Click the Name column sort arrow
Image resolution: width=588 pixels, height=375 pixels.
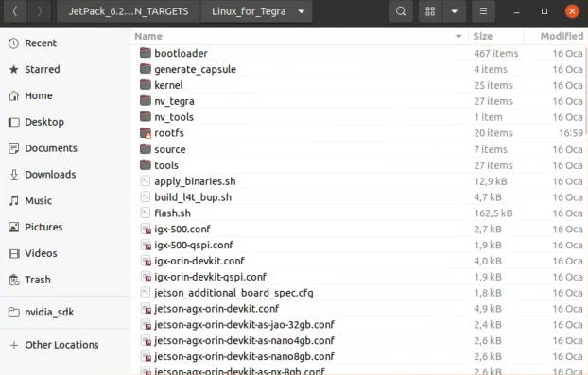[x=458, y=36]
